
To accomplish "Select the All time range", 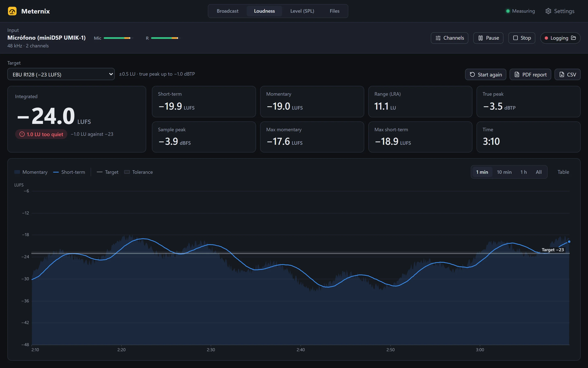I will [x=538, y=172].
